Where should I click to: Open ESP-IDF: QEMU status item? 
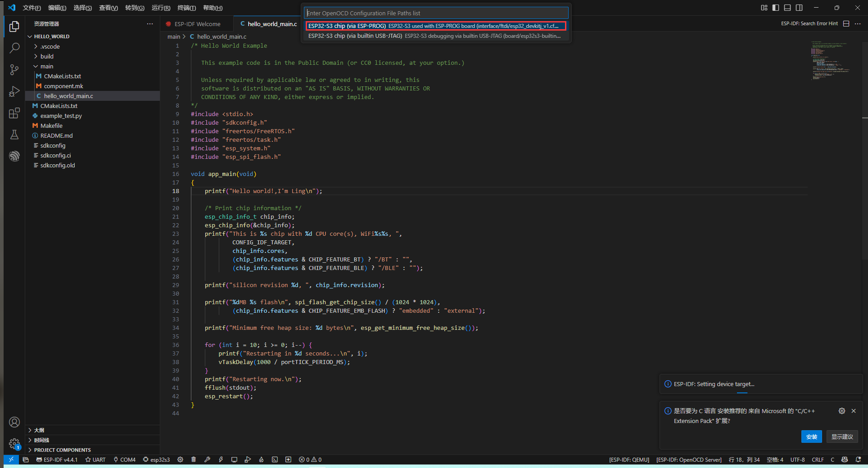629,459
